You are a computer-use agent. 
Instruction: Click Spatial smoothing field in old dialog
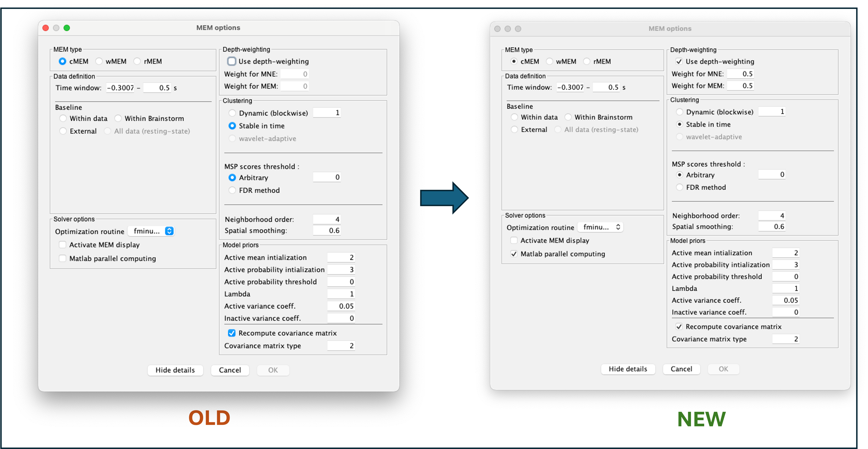click(x=327, y=231)
